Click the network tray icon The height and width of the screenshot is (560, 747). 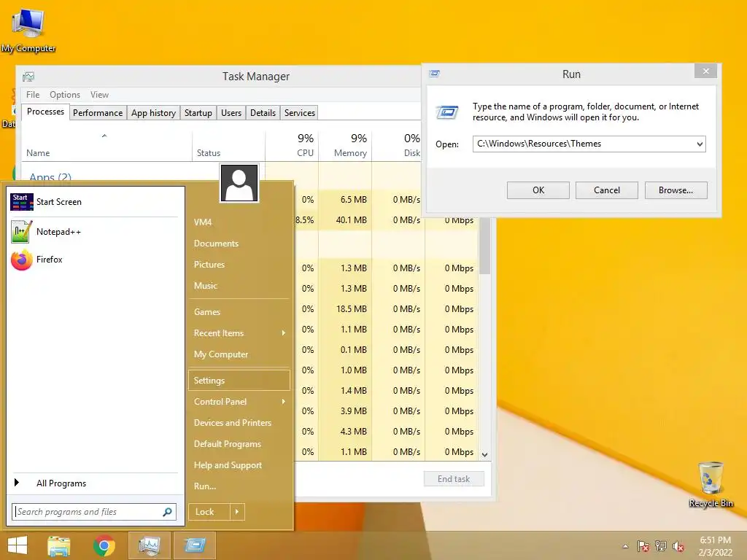coord(661,546)
